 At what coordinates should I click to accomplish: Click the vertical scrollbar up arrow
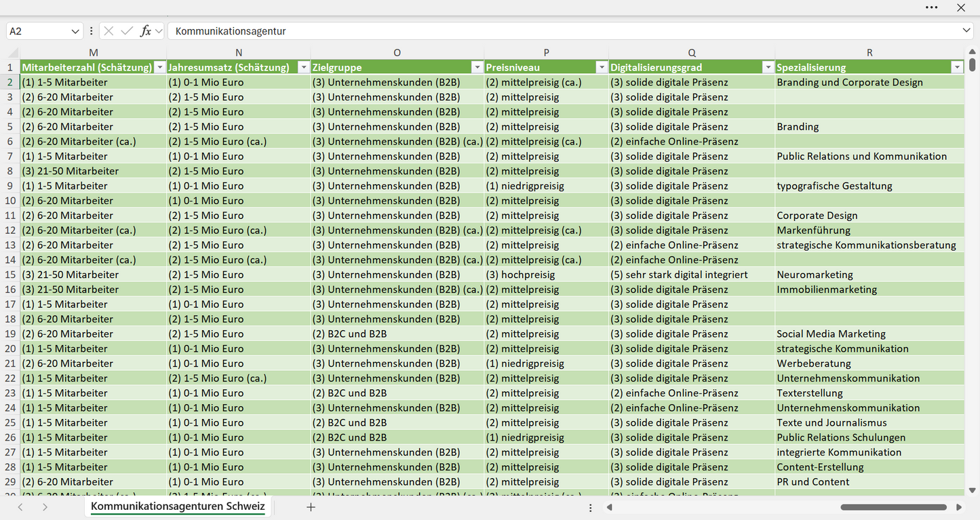[x=973, y=52]
